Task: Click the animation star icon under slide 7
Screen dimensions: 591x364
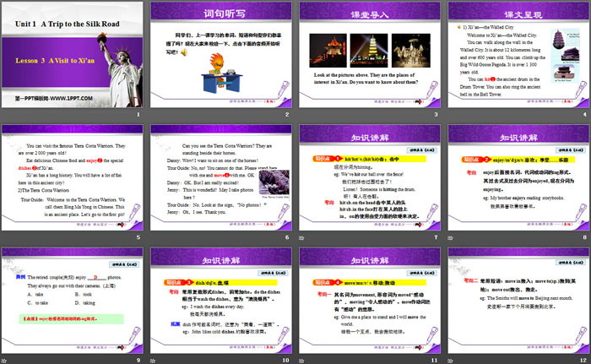Action: pos(301,237)
